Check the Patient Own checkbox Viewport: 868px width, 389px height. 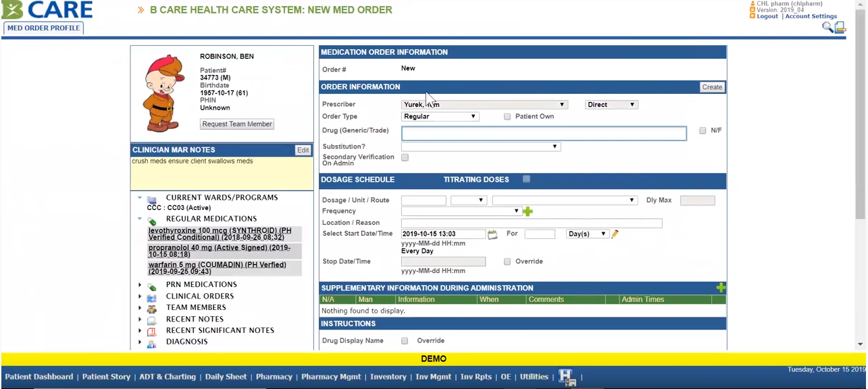(x=507, y=117)
